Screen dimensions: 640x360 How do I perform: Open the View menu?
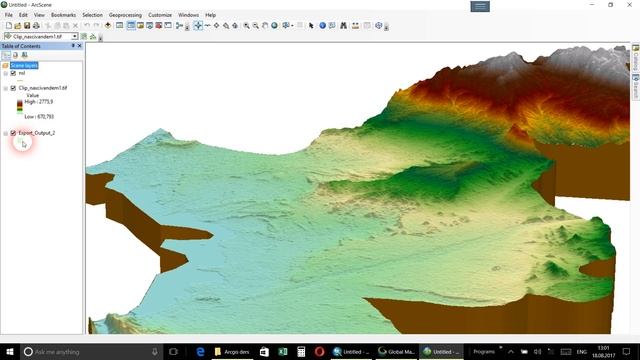(39, 15)
